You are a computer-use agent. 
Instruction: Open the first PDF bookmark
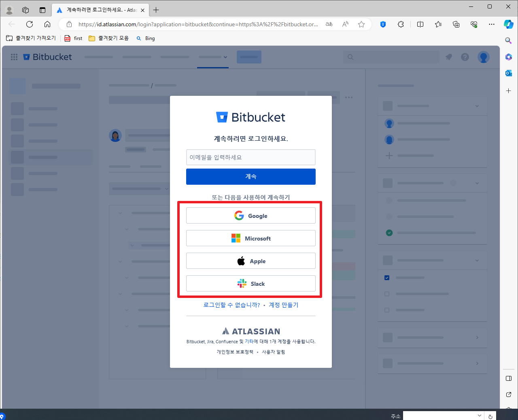(73, 38)
